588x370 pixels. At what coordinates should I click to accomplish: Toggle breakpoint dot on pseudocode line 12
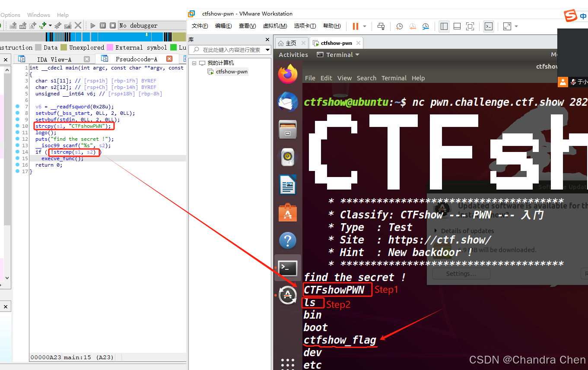click(x=17, y=139)
